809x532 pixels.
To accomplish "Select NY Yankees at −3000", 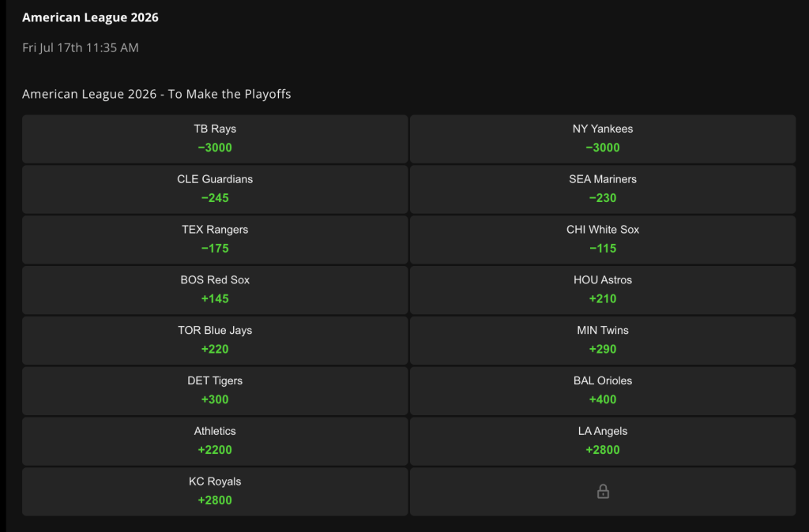I will coord(603,139).
